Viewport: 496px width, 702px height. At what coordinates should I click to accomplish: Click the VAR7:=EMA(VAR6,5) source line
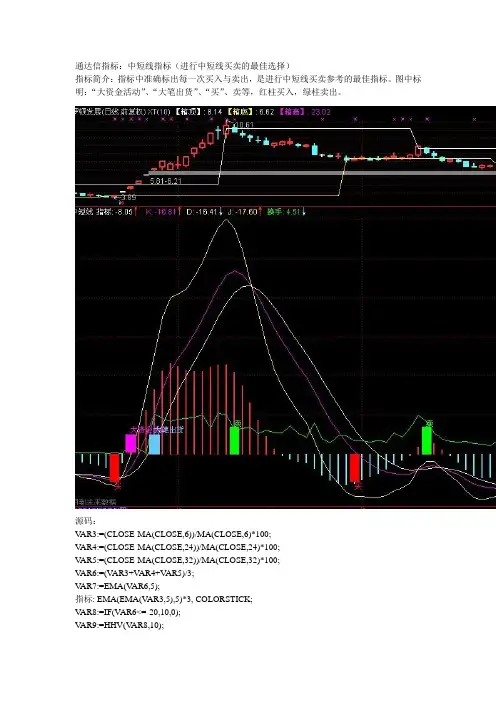pyautogui.click(x=117, y=586)
